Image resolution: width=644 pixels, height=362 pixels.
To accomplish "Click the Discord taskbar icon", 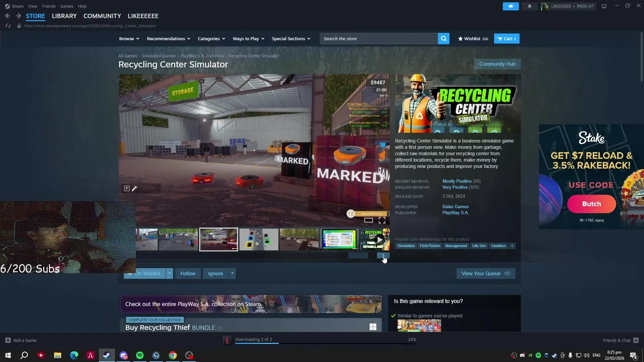I will [123, 355].
